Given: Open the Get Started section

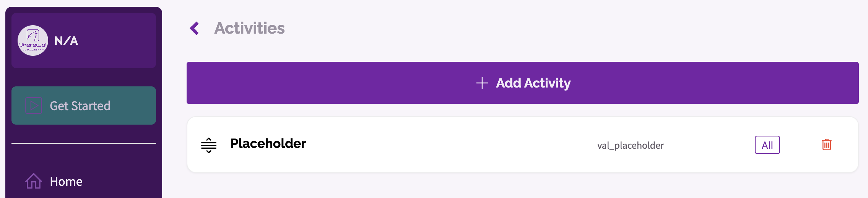Looking at the screenshot, I should point(84,105).
